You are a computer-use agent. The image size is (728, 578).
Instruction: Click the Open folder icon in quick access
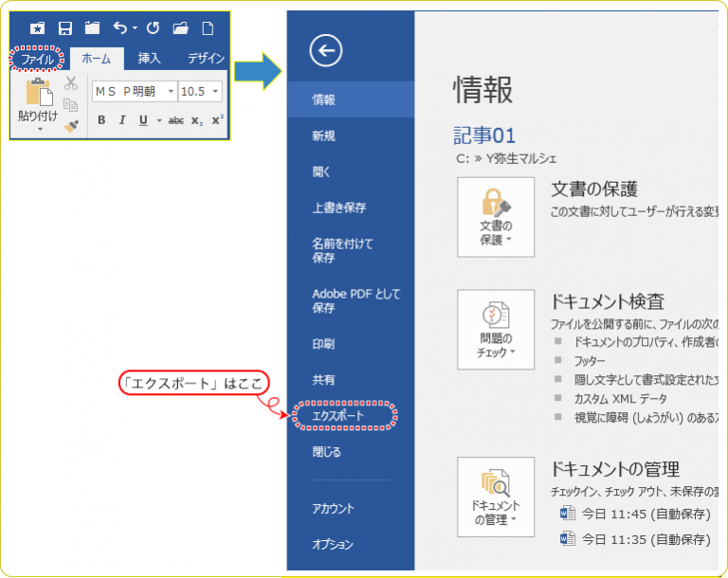click(181, 28)
